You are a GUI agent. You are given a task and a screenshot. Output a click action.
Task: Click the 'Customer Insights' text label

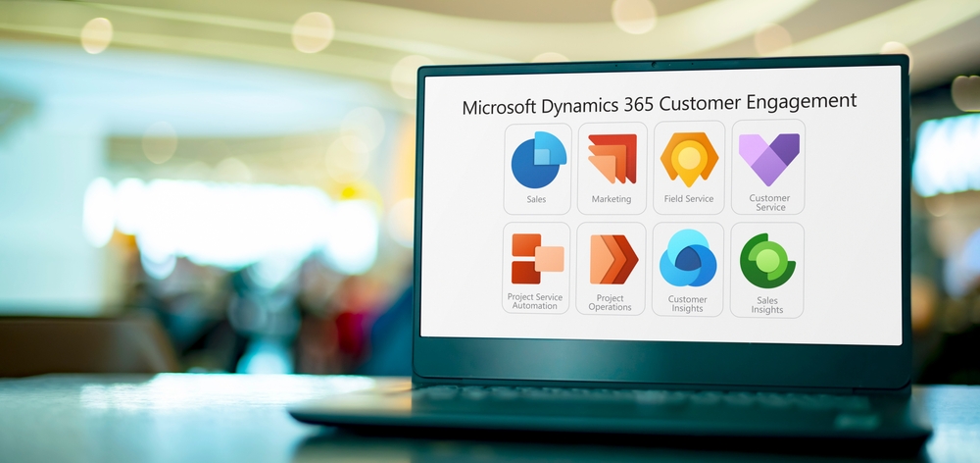688,303
